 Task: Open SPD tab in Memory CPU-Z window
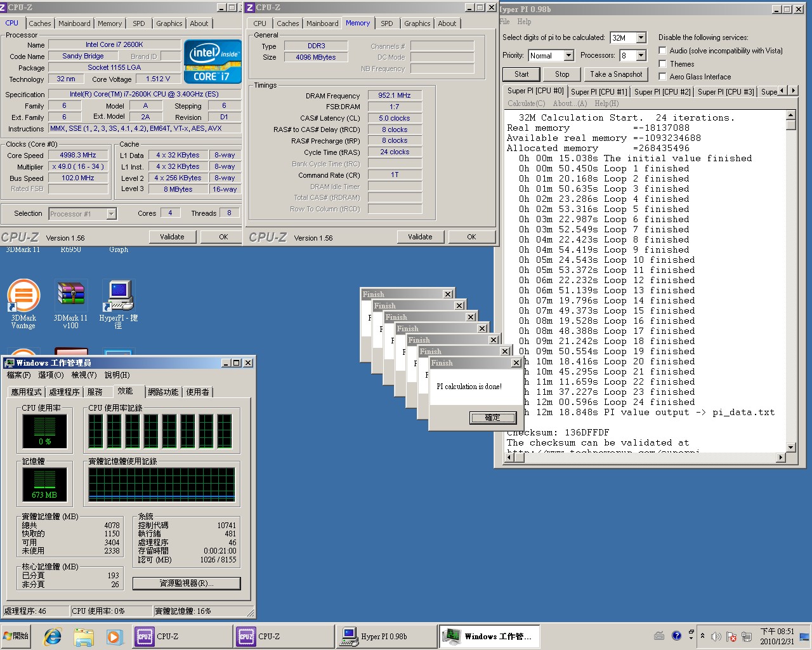[x=387, y=23]
